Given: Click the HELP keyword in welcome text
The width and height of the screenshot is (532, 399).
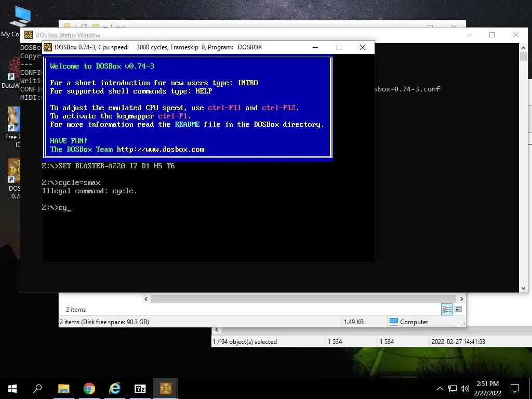Looking at the screenshot, I should coord(204,91).
